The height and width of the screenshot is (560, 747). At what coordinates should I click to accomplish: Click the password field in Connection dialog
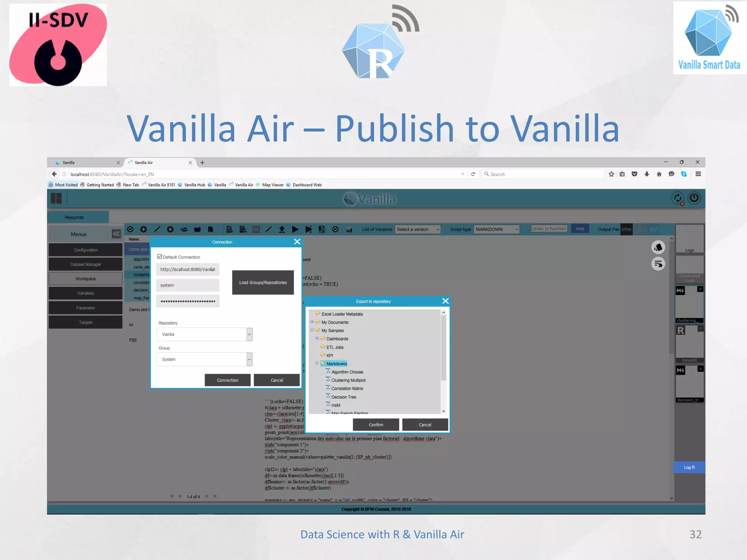(x=187, y=301)
